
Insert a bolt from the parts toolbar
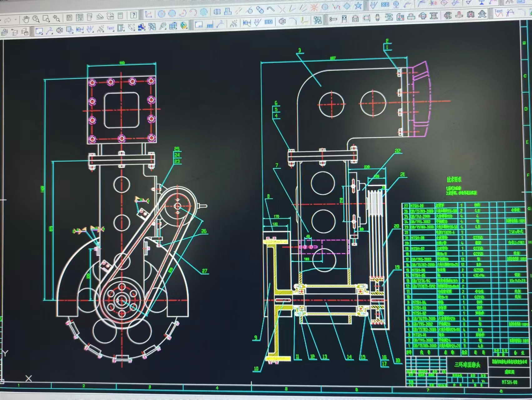(333, 19)
